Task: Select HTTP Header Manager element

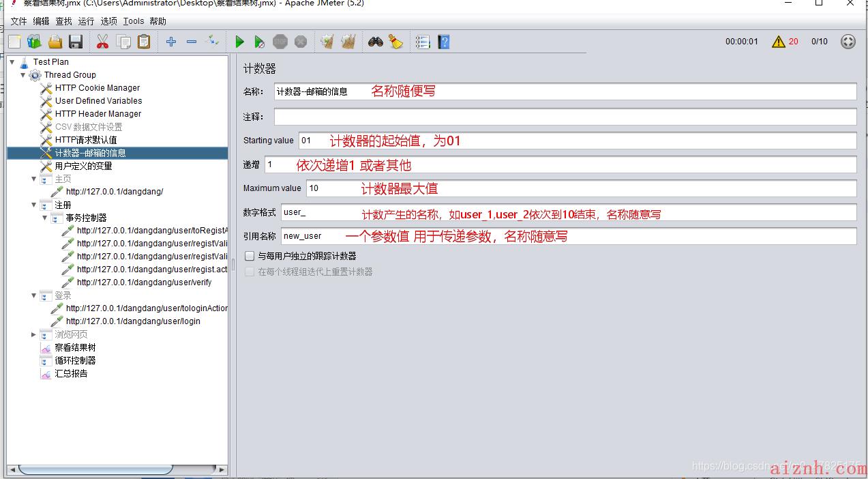Action: pos(98,114)
